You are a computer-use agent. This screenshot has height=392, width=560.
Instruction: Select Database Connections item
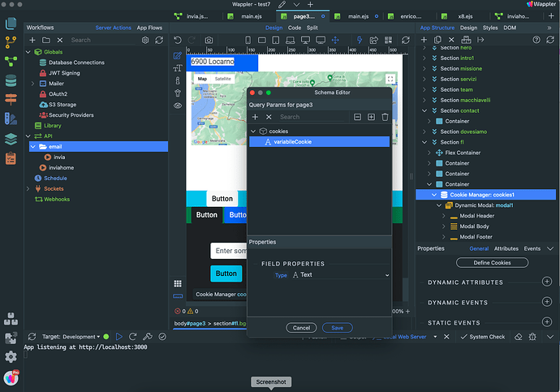tap(76, 62)
